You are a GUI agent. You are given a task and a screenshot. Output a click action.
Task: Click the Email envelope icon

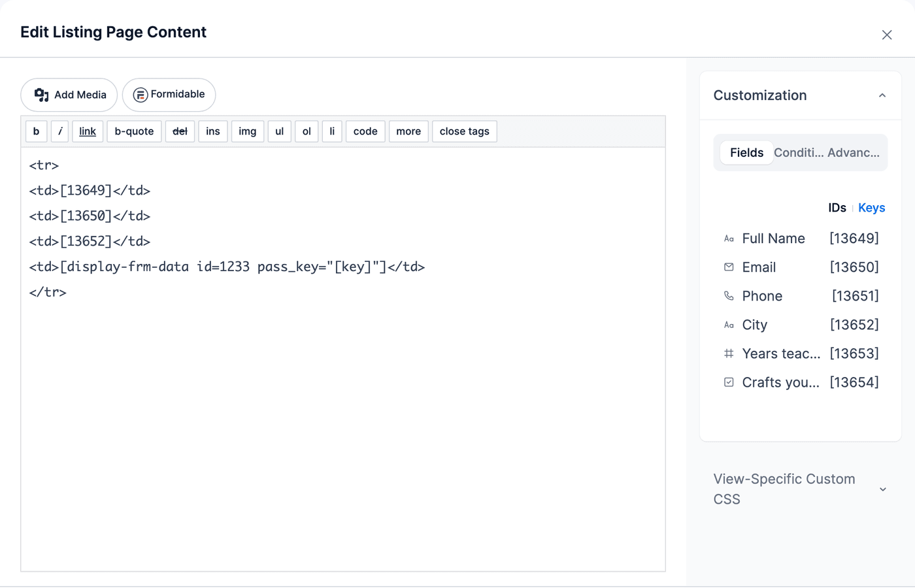(x=729, y=267)
